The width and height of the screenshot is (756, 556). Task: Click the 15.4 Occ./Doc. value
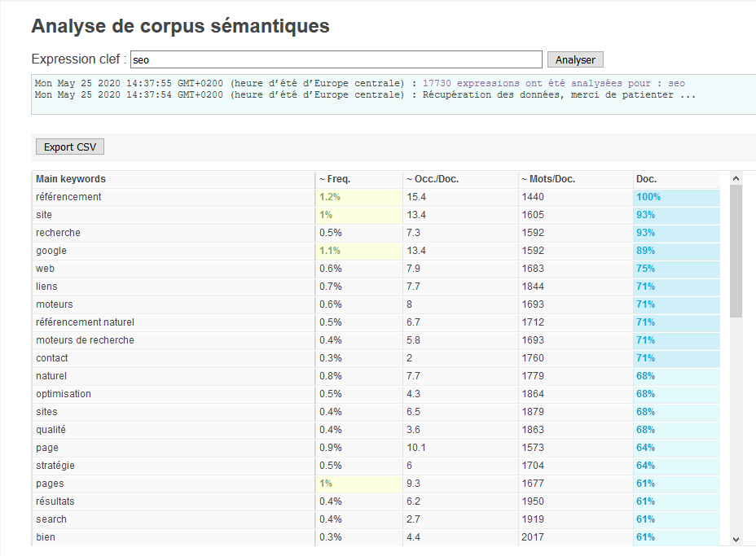coord(416,197)
